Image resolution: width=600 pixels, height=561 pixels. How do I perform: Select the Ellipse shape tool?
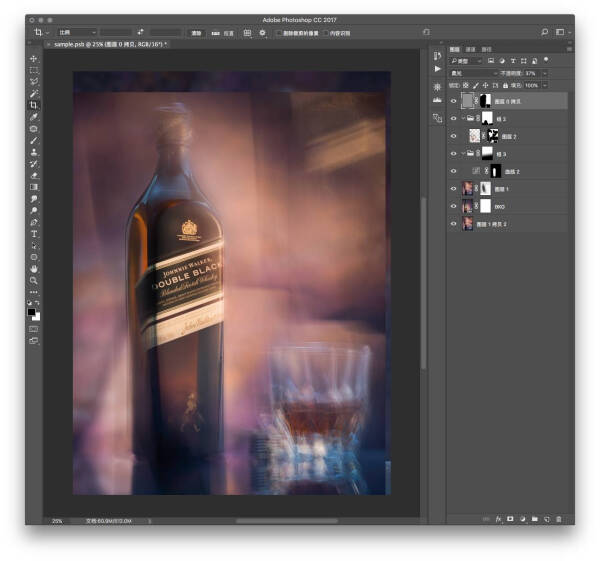pos(34,257)
